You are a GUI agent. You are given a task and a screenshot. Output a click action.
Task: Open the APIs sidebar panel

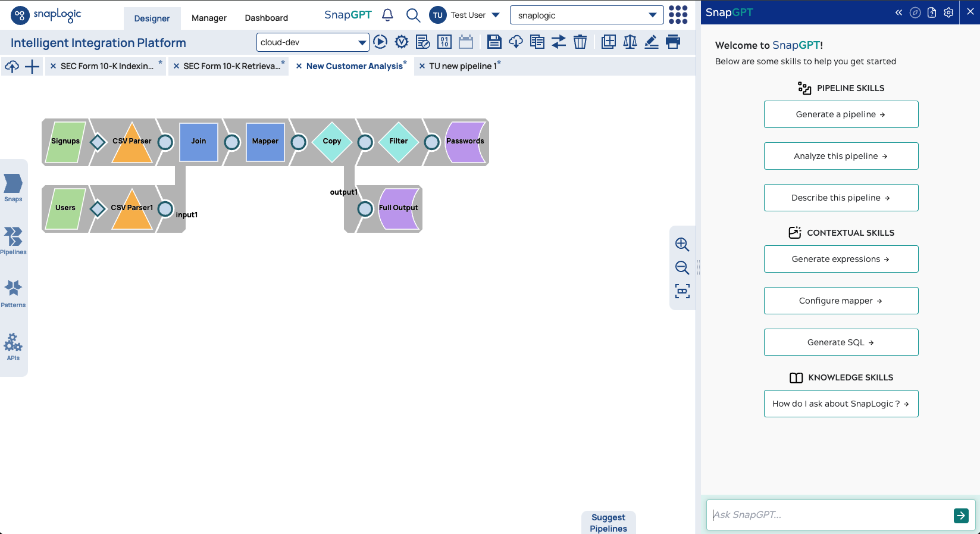(13, 346)
